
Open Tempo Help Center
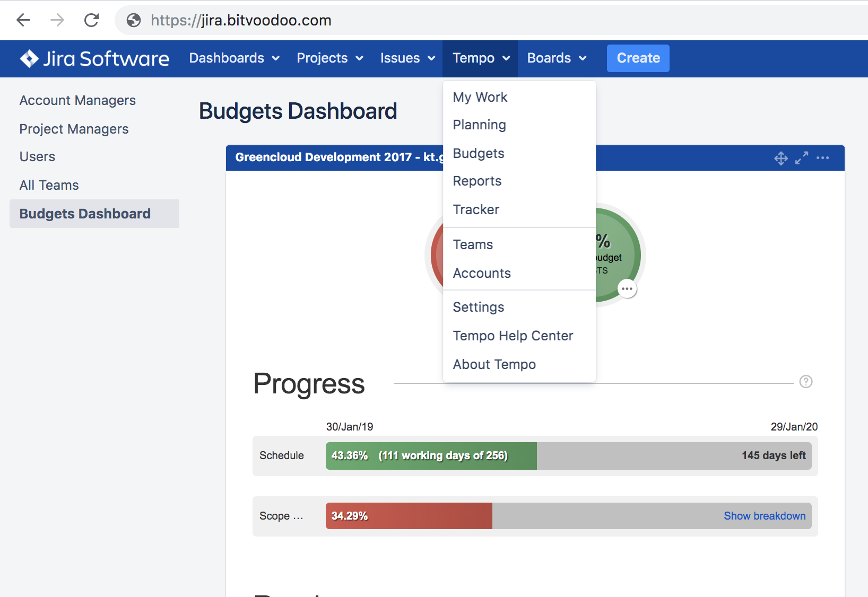[x=519, y=336]
